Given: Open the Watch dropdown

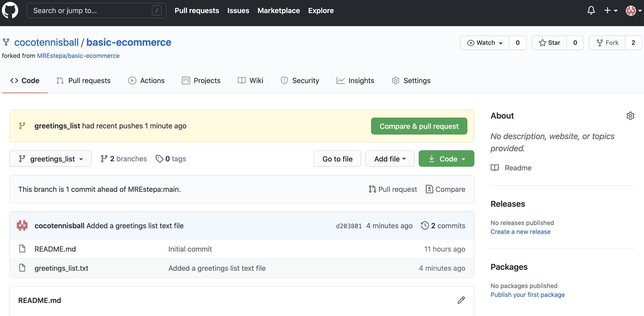Looking at the screenshot, I should click(484, 43).
